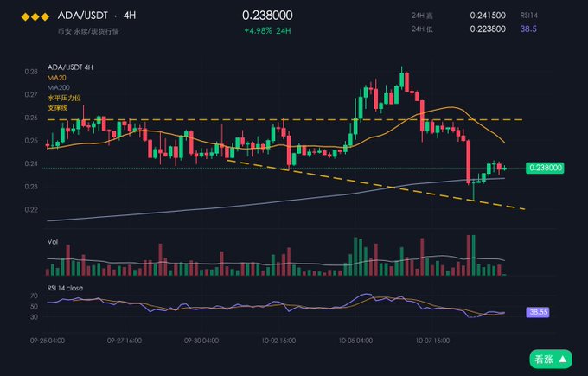Image resolution: width=588 pixels, height=376 pixels.
Task: Click the 10-07 16:00 time axis label
Action: click(x=432, y=341)
